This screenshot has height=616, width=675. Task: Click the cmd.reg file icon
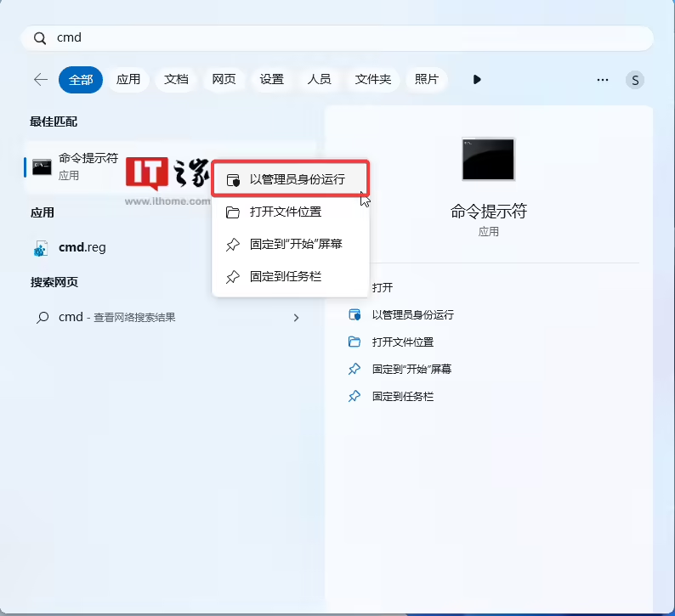click(41, 248)
